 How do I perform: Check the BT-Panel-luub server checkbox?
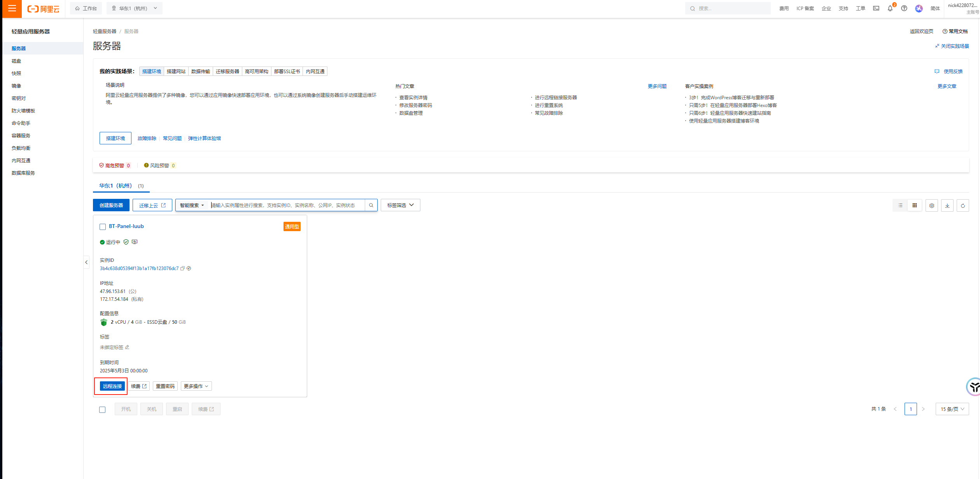103,227
